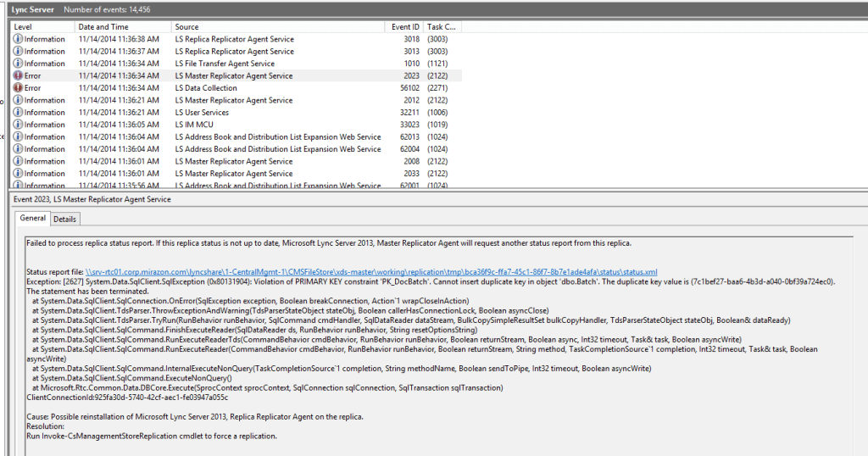Click ClientConnectionId line in event description

pos(127,398)
